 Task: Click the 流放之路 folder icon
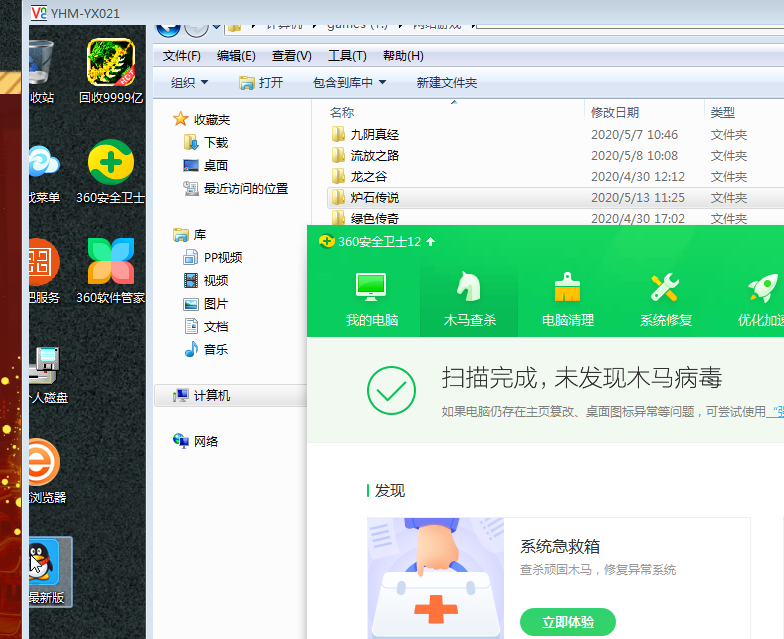click(338, 155)
